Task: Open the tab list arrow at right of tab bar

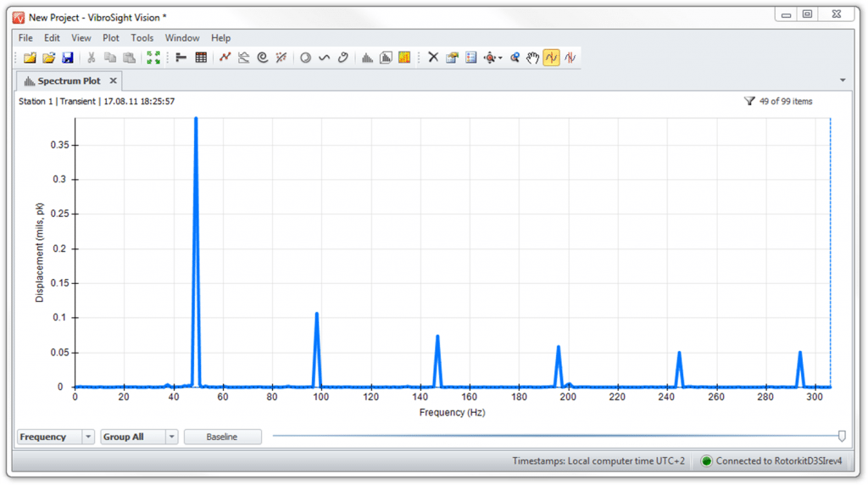Action: [843, 81]
